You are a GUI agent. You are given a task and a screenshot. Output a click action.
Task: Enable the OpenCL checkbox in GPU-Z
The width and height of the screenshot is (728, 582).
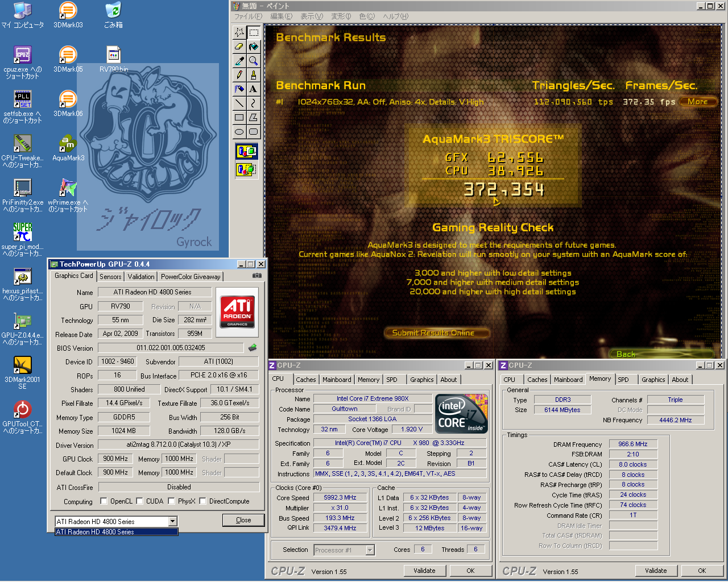pos(104,501)
